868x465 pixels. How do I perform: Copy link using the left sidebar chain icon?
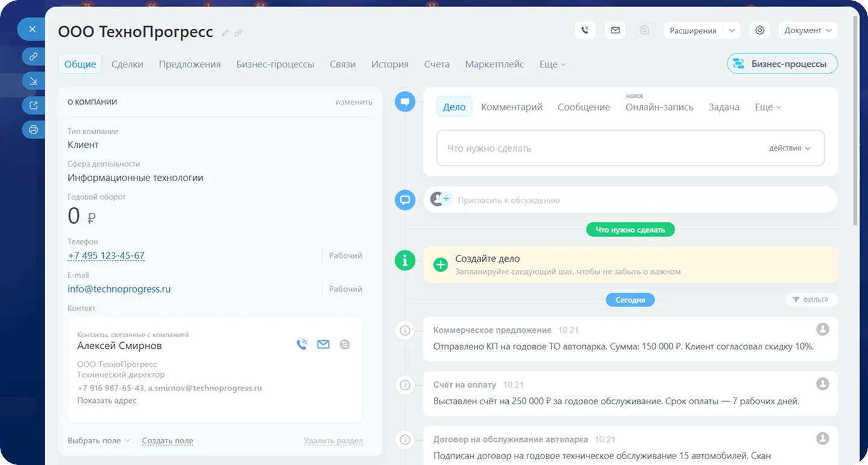point(34,57)
